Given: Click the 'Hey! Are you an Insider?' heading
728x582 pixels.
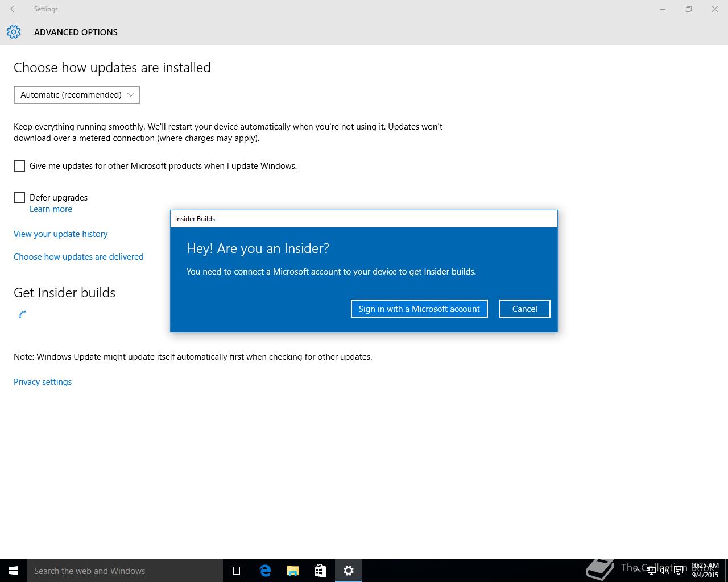Looking at the screenshot, I should coord(258,248).
